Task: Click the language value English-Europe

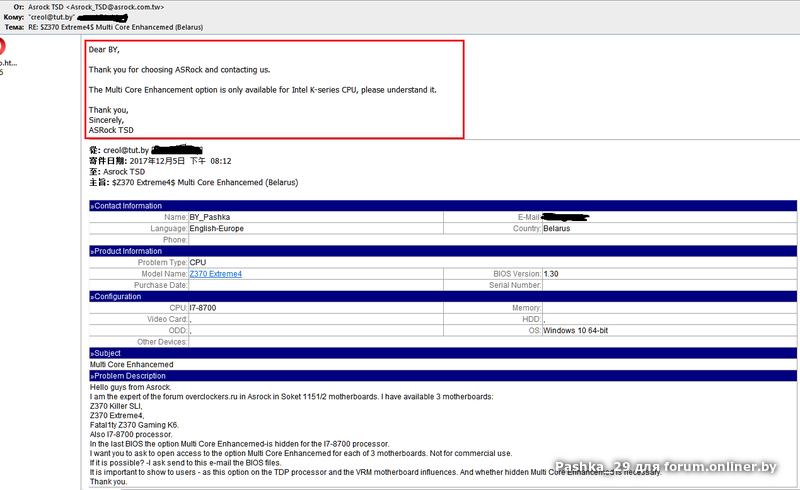Action: [216, 228]
